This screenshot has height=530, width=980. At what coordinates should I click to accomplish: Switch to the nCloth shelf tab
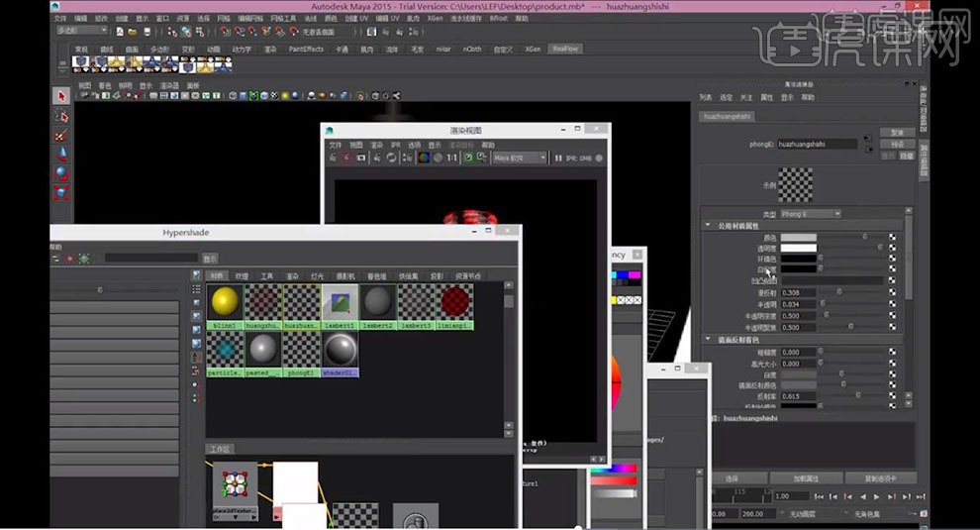pyautogui.click(x=472, y=50)
